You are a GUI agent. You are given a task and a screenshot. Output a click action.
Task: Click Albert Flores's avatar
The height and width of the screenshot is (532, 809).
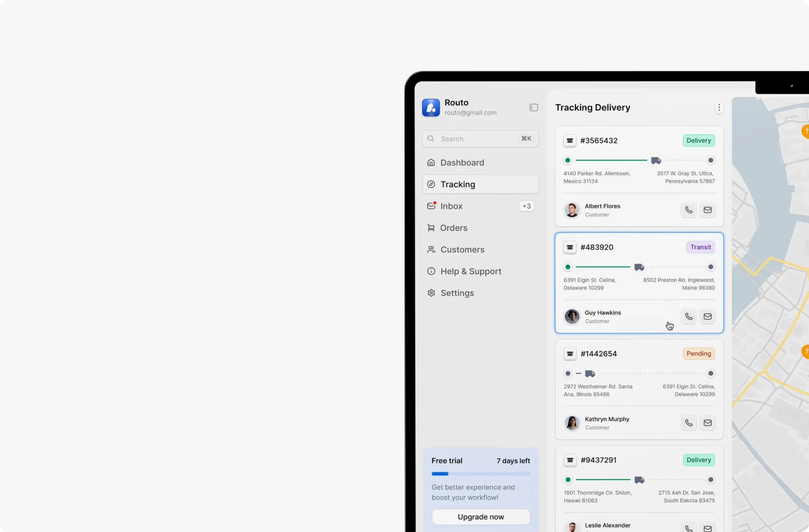click(x=572, y=210)
